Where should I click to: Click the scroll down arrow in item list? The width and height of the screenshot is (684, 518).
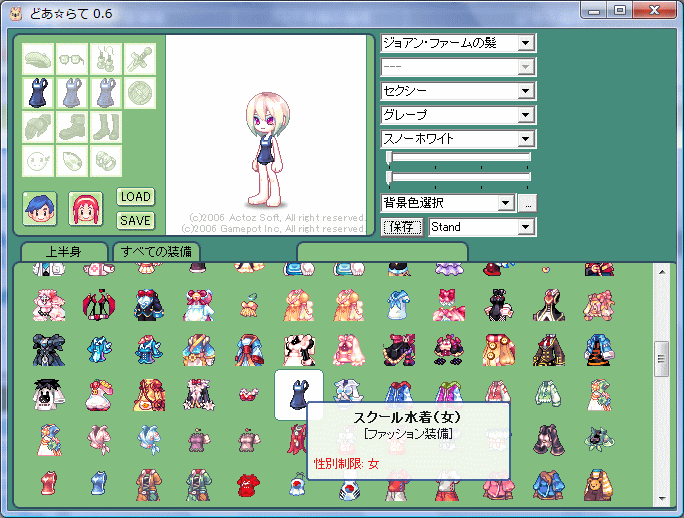(x=662, y=498)
